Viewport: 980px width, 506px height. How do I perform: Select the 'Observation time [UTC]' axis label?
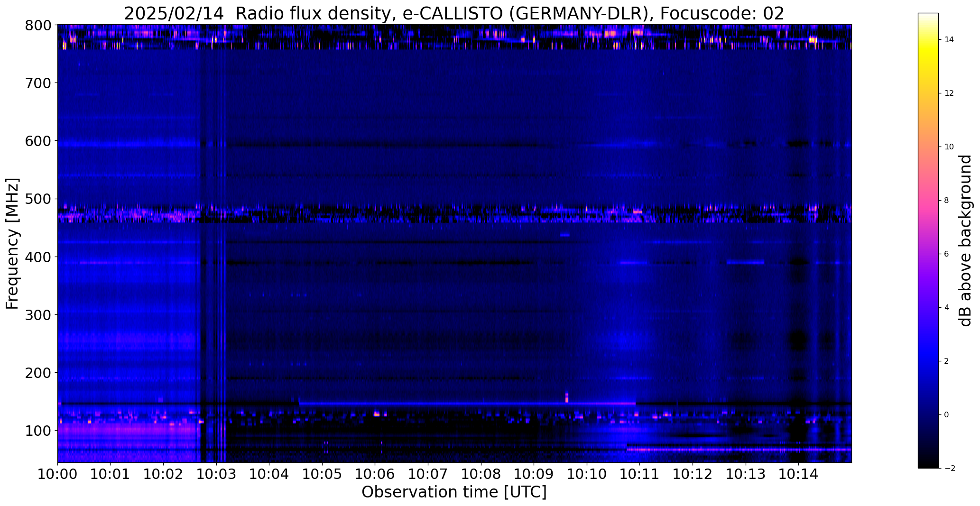454,492
